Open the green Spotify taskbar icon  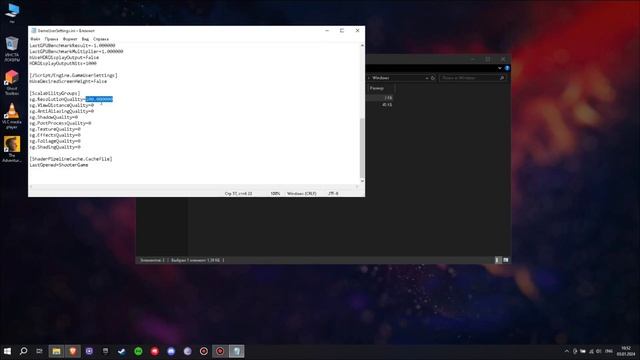tap(138, 351)
